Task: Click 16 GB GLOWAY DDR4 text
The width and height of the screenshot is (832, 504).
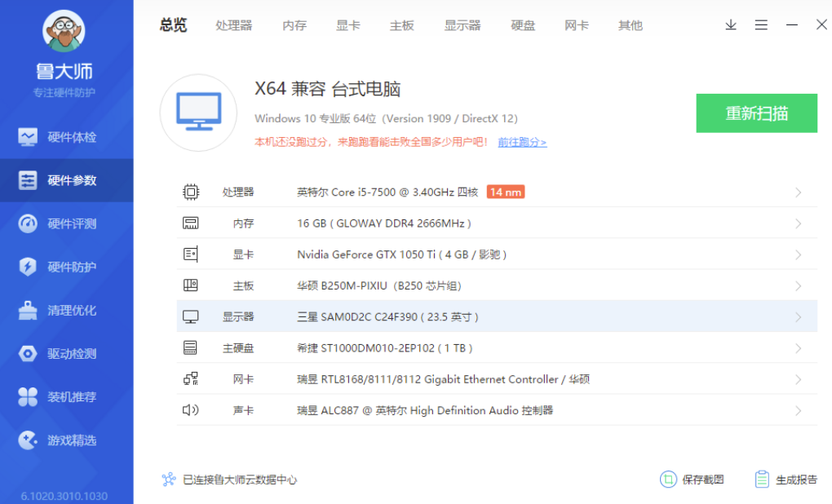Action: coord(384,223)
